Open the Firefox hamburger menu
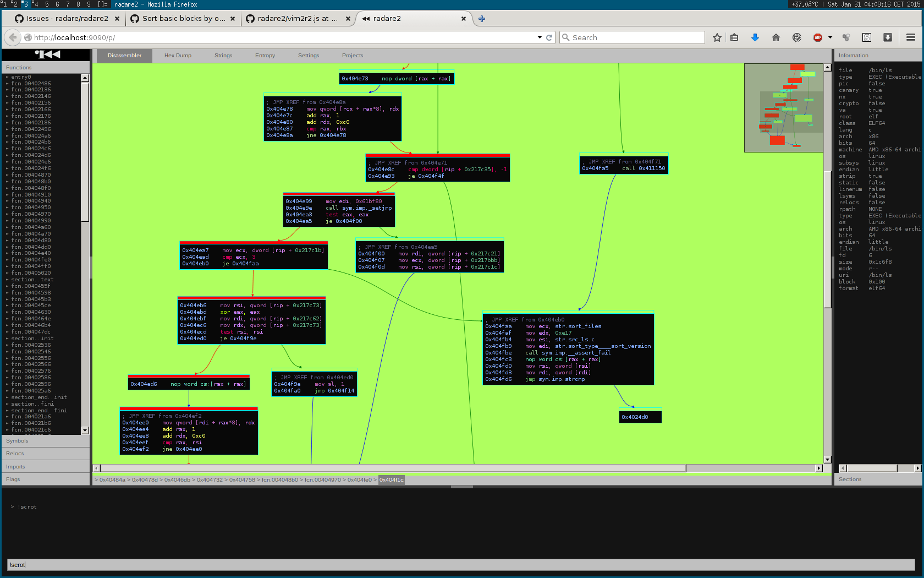 911,37
